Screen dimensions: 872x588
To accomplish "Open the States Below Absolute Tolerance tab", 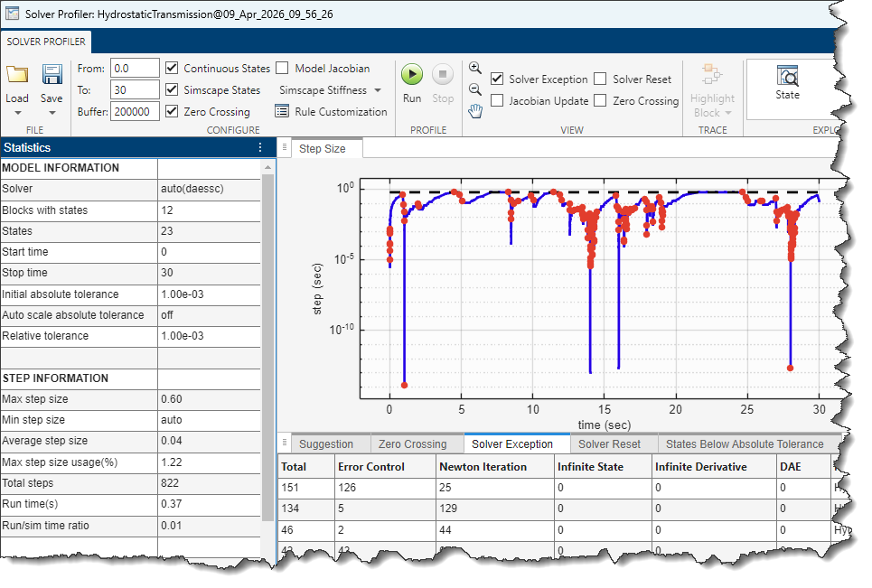I will (x=744, y=443).
